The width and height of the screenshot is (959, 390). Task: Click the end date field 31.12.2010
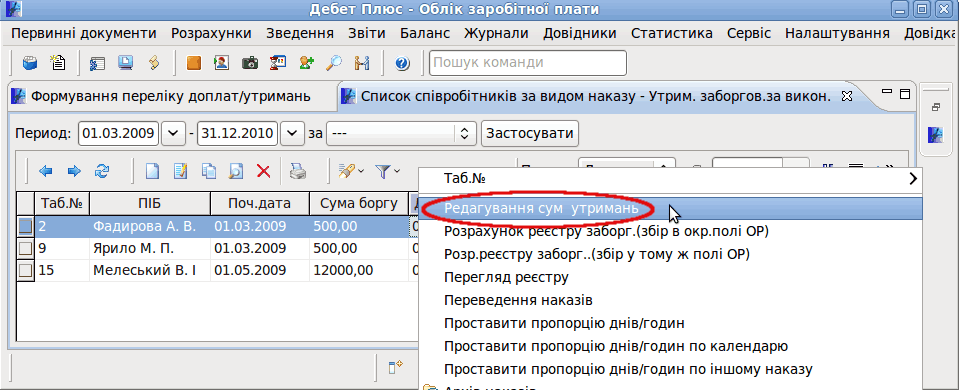tap(238, 133)
